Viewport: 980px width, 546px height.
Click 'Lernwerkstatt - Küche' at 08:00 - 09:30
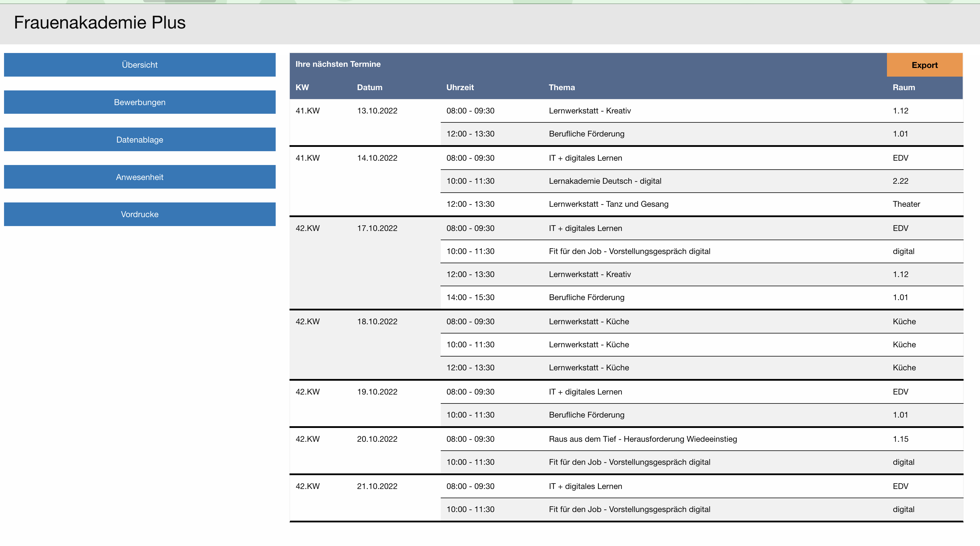pyautogui.click(x=589, y=321)
